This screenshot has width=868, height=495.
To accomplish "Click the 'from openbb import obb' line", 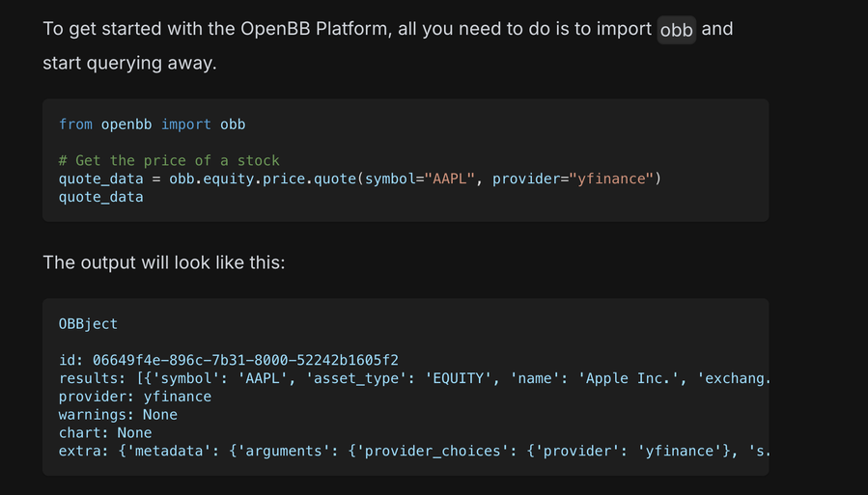I will (x=153, y=124).
